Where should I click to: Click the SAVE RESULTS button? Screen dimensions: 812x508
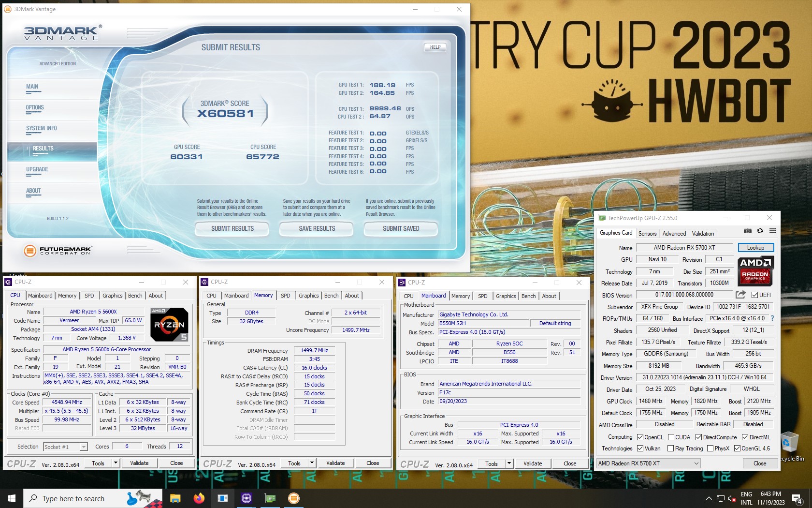point(317,228)
